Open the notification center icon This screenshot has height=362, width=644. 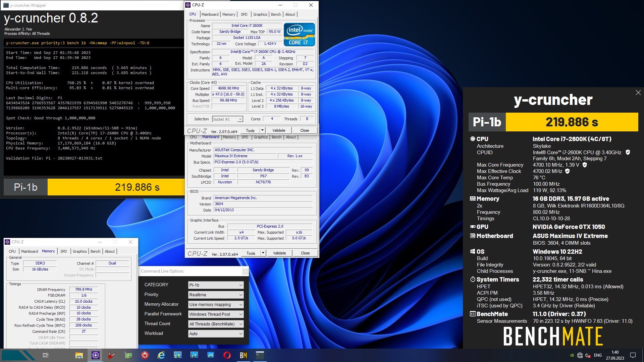(633, 355)
